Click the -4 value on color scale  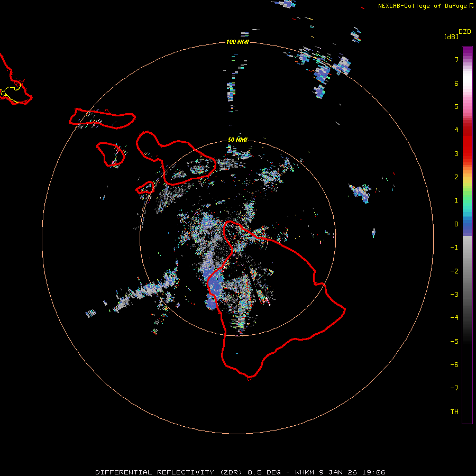coord(454,318)
